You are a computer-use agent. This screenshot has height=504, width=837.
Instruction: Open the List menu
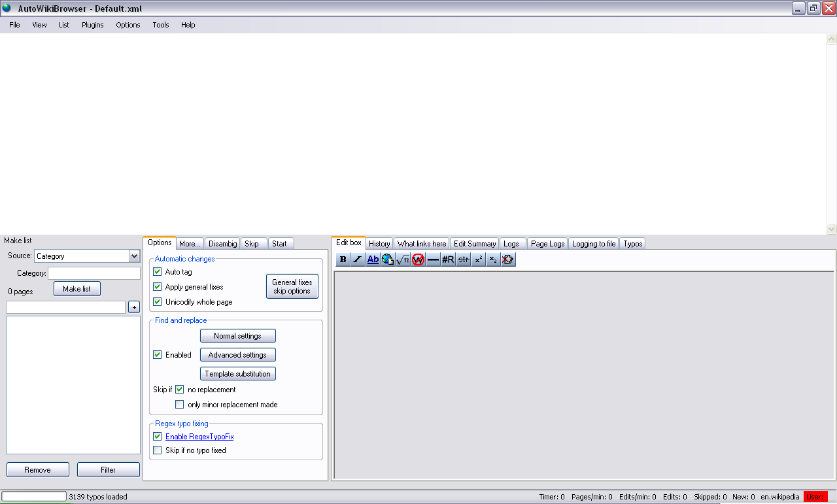[64, 25]
